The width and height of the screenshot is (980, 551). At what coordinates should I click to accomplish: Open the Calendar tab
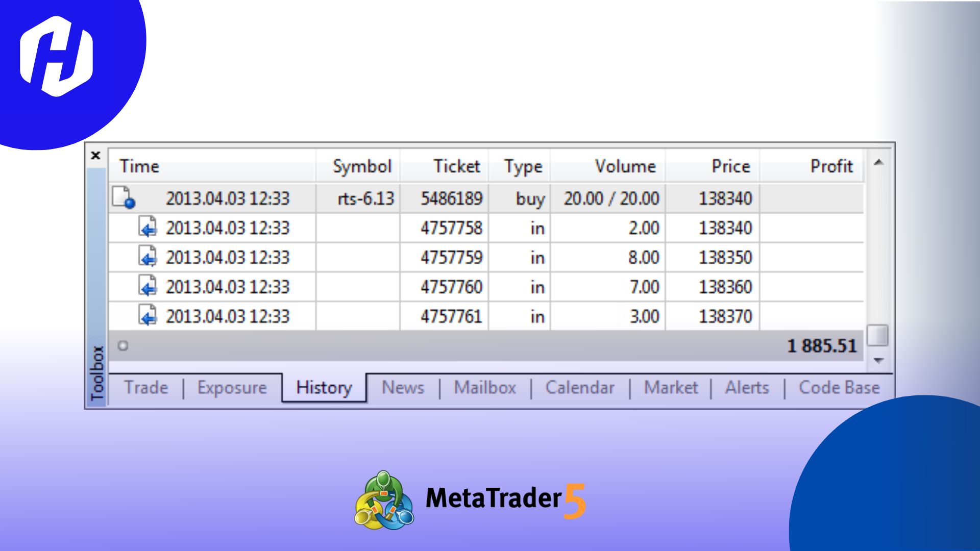coord(580,388)
